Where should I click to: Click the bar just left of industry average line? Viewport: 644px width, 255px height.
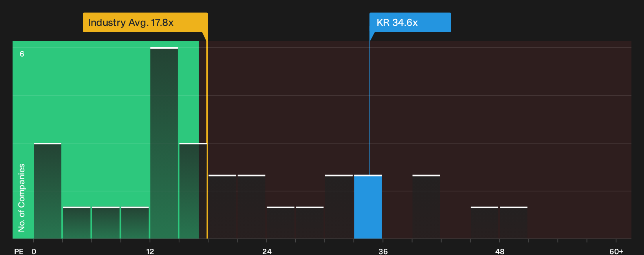(x=193, y=191)
